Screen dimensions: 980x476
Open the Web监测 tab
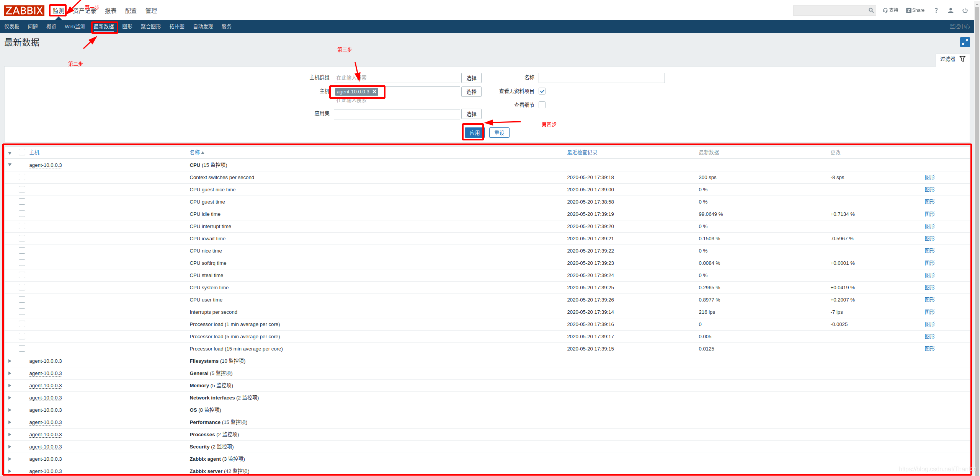click(x=75, y=26)
